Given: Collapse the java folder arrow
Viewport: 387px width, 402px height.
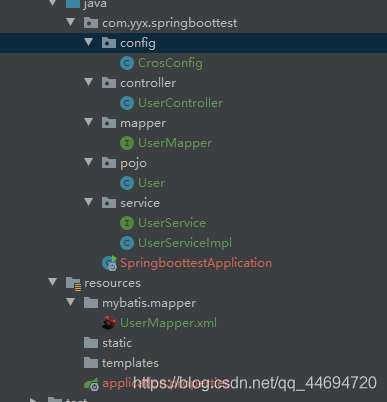Looking at the screenshot, I should click(x=53, y=3).
